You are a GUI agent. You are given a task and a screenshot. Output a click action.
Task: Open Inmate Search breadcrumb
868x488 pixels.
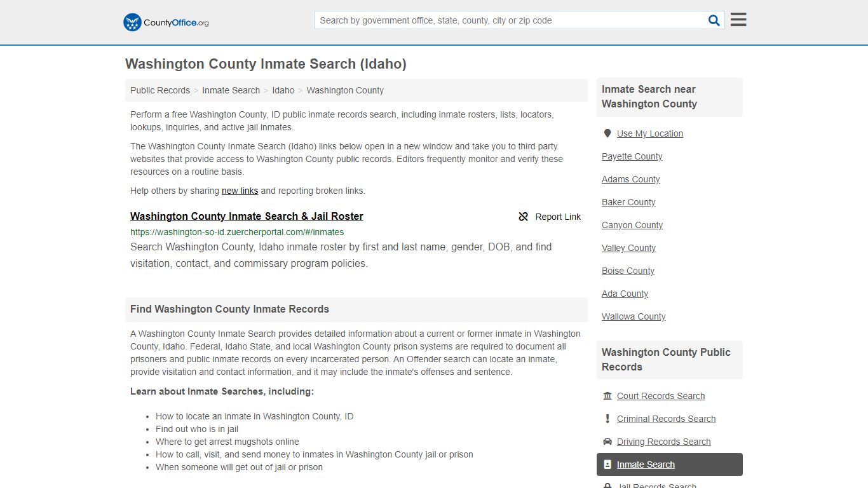[x=231, y=90]
